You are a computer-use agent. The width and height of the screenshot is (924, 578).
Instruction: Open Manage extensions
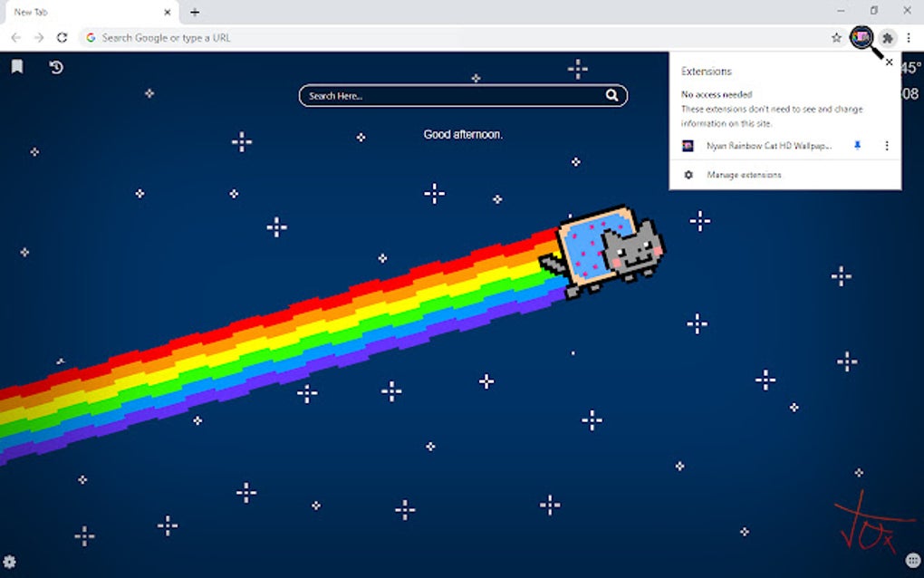(x=746, y=174)
